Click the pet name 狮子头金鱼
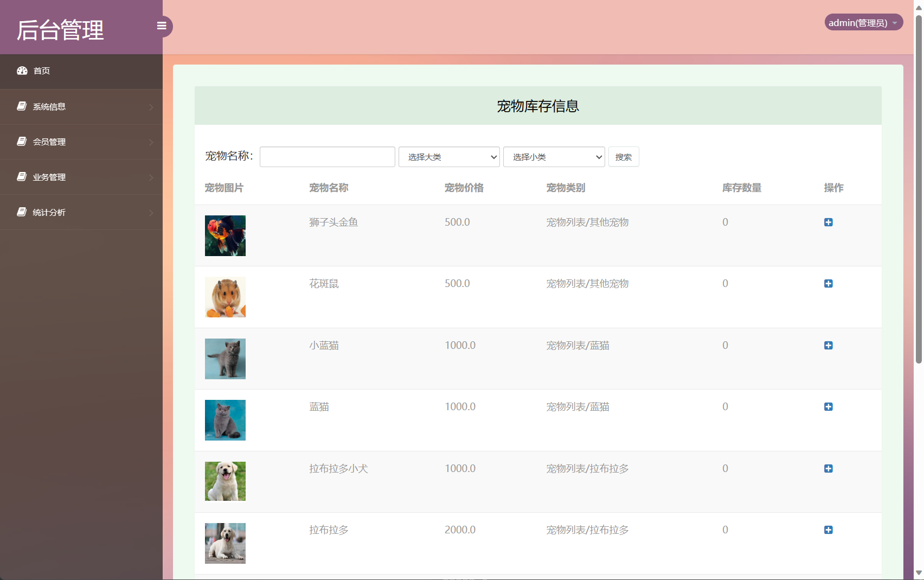This screenshot has height=580, width=924. click(x=333, y=222)
